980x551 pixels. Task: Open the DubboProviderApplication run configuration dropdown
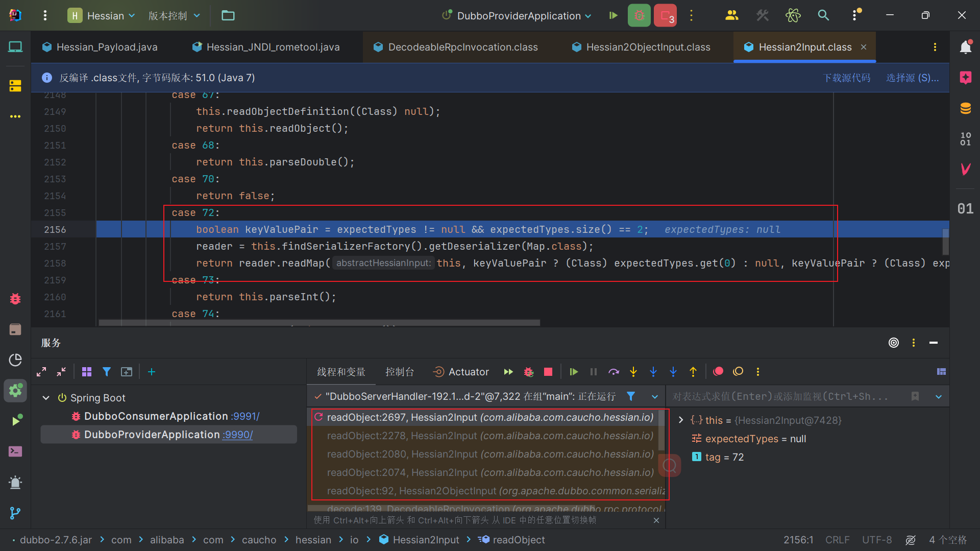pyautogui.click(x=517, y=15)
